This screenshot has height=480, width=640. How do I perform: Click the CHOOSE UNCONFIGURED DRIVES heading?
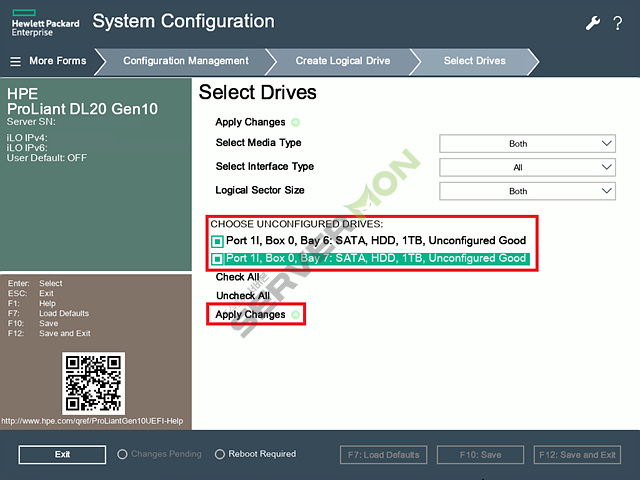pyautogui.click(x=297, y=224)
